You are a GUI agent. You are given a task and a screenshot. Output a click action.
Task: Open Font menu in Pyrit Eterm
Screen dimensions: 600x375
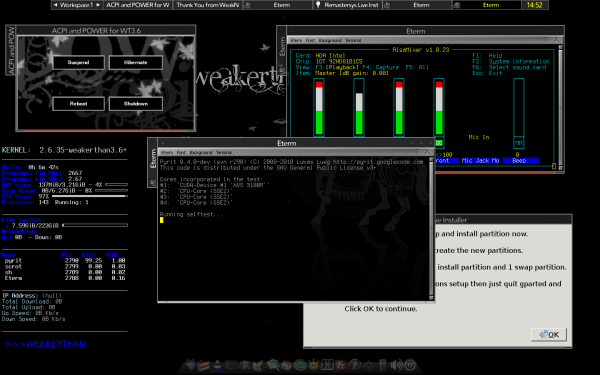(181, 152)
